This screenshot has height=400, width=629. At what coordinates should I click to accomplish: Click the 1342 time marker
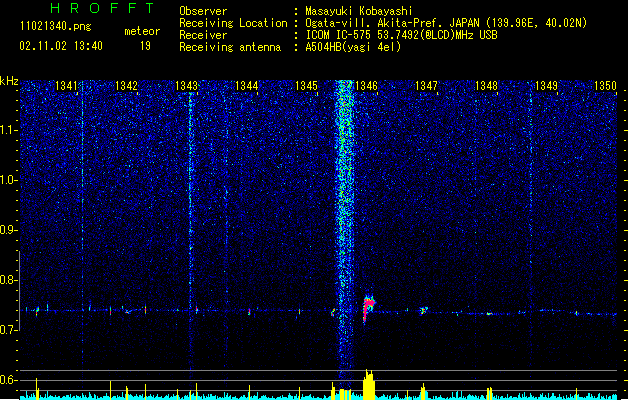coord(126,86)
